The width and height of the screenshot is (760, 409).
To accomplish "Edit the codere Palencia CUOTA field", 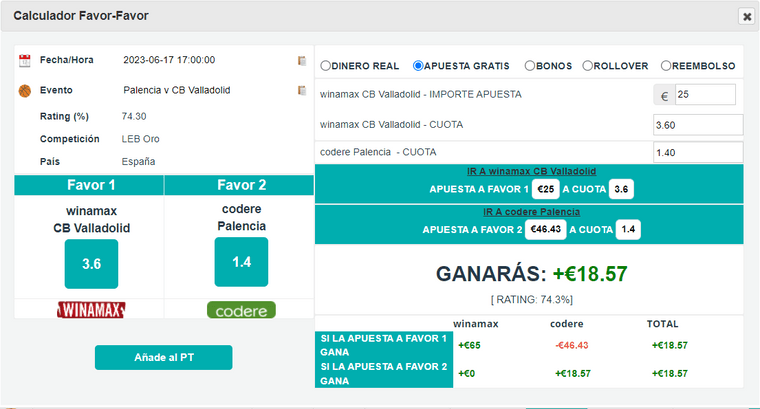I will (698, 153).
